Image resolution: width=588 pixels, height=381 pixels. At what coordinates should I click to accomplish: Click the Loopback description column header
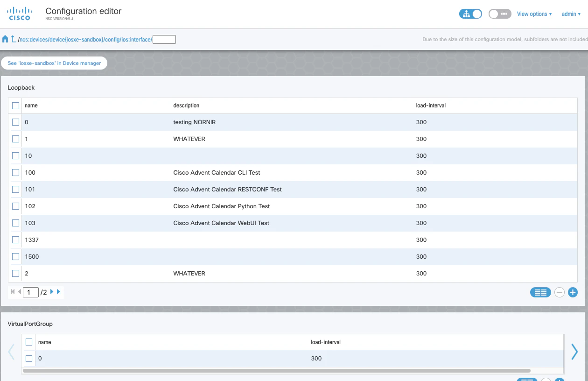click(186, 106)
